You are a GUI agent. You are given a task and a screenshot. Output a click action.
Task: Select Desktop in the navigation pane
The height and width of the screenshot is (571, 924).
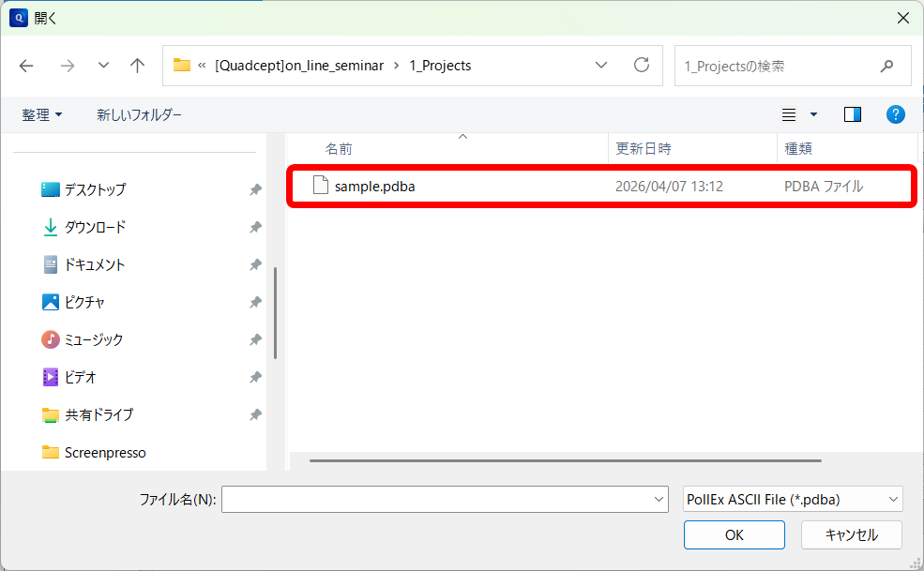(x=94, y=189)
